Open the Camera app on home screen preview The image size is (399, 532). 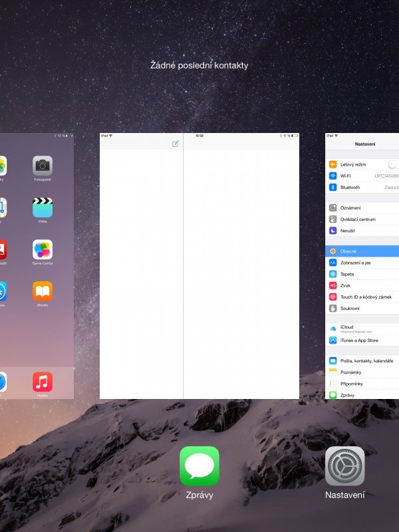coord(43,166)
